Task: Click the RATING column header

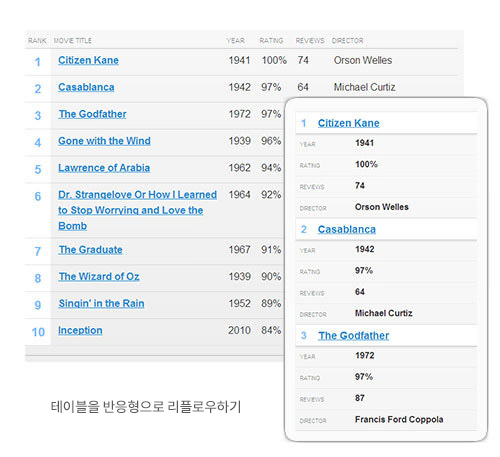Action: coord(271,41)
